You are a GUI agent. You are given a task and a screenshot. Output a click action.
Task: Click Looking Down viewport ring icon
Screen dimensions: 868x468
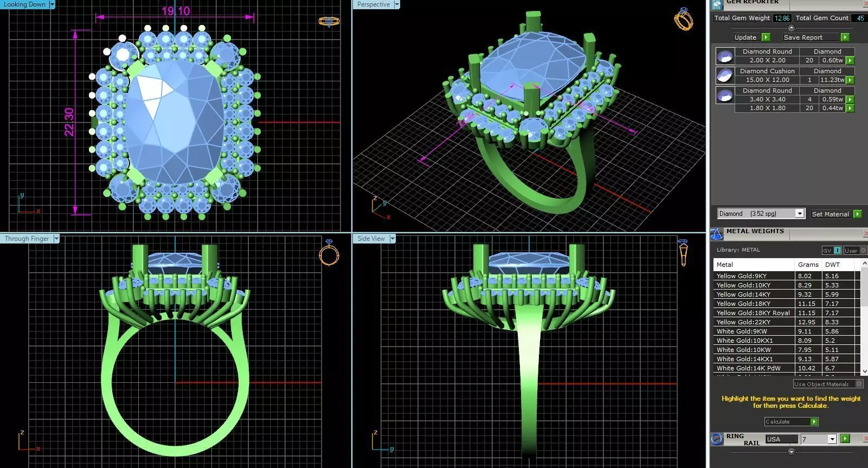tap(329, 22)
